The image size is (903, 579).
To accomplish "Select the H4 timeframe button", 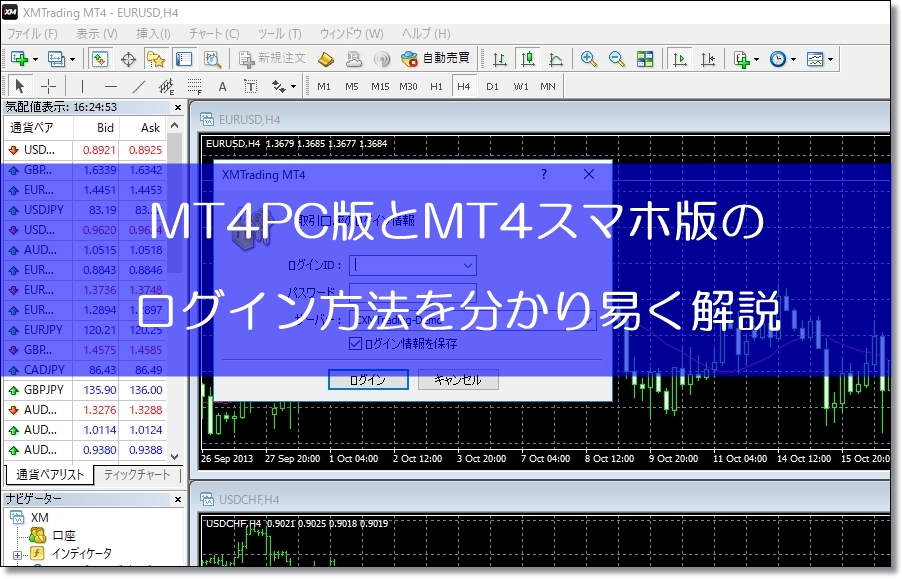I will coord(464,86).
